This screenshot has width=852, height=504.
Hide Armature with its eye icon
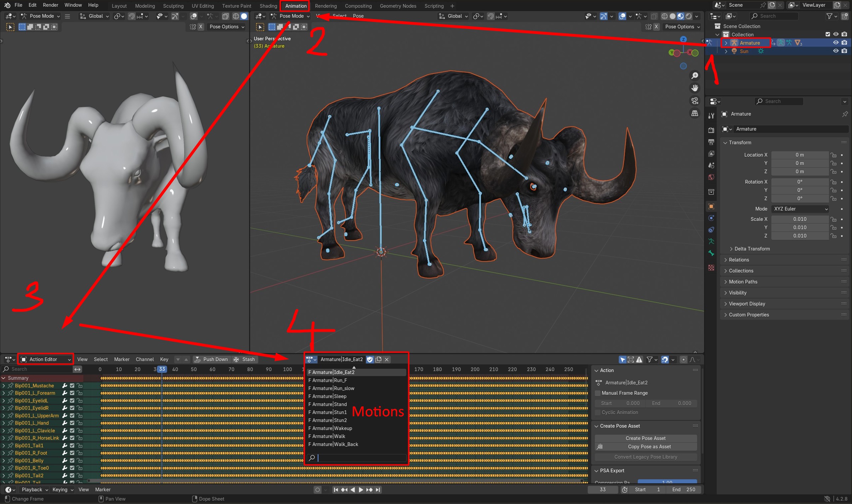[835, 42]
